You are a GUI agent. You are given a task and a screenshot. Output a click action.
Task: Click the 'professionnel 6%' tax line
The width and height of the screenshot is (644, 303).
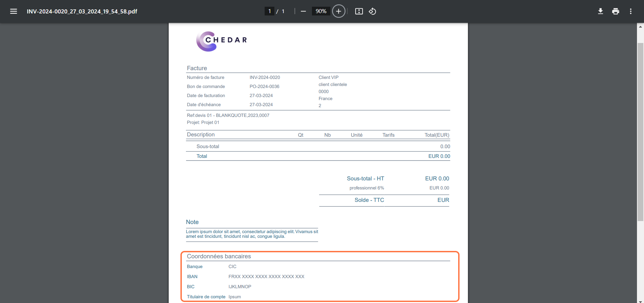coord(367,188)
